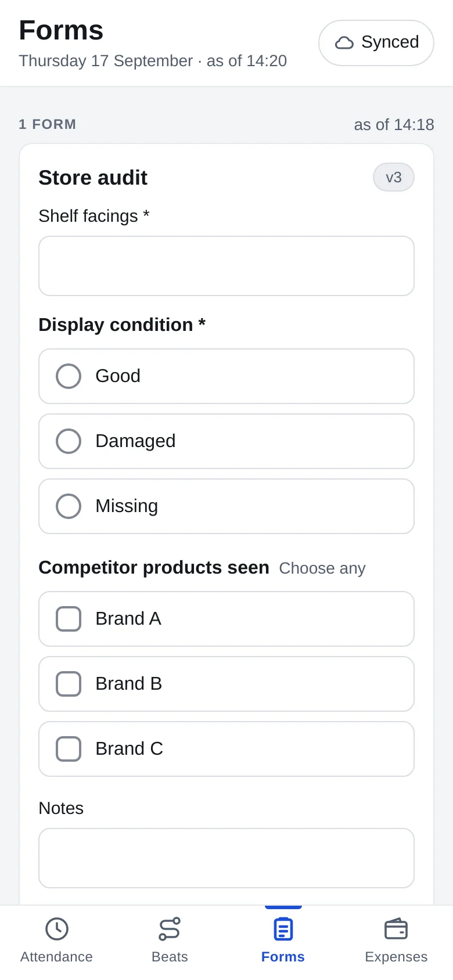Choose Missing display condition
The height and width of the screenshot is (980, 453).
pyautogui.click(x=227, y=506)
